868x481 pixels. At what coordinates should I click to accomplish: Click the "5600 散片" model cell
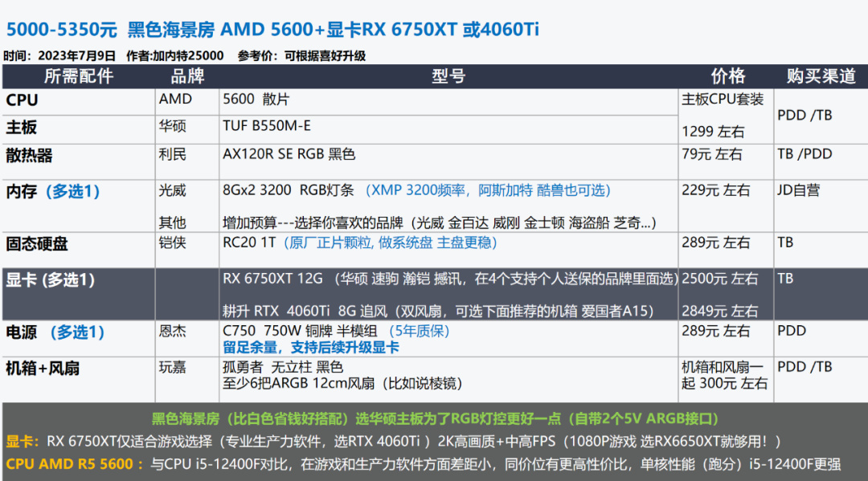point(256,99)
